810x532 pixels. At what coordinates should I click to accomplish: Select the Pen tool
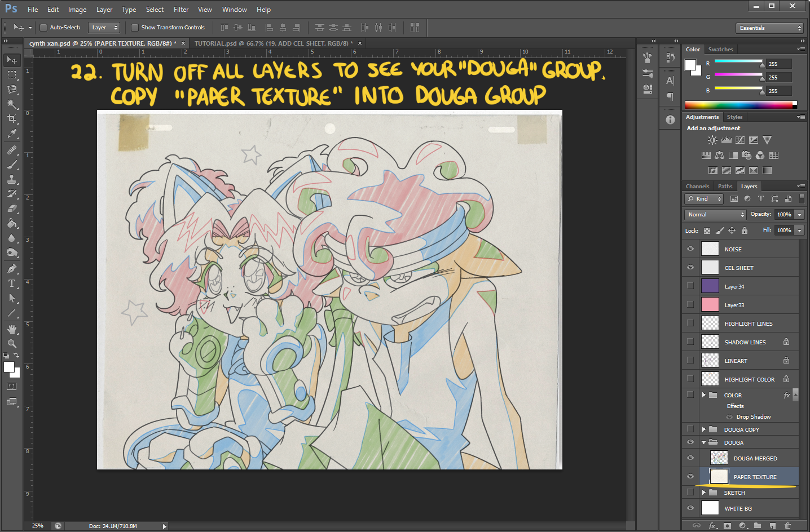[x=12, y=269]
